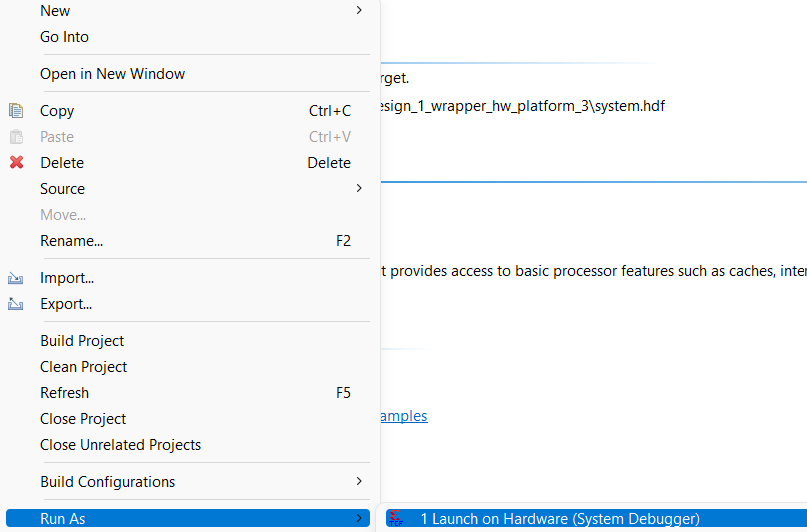Select Rename... menu entry
This screenshot has width=807, height=532.
click(71, 241)
